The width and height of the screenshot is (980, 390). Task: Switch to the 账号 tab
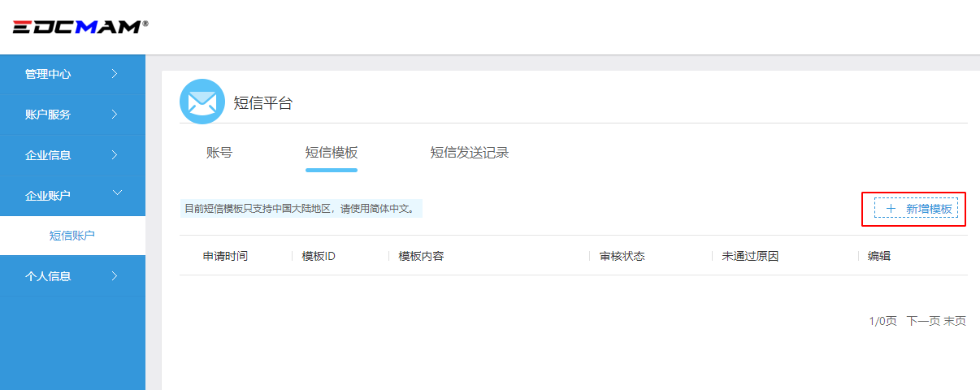point(219,153)
